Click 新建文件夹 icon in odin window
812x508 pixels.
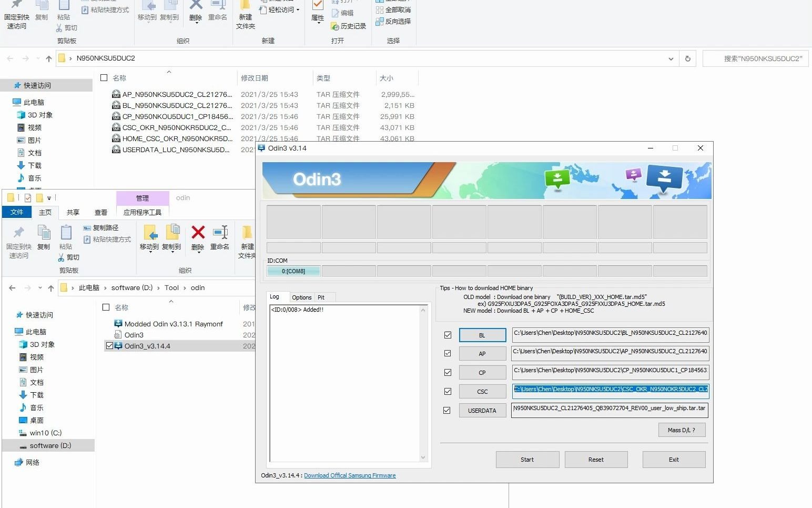[x=247, y=232]
